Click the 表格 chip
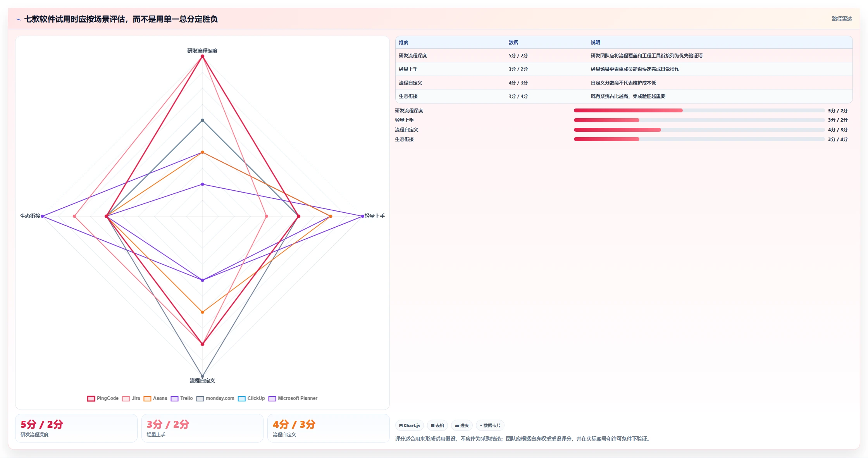Image resolution: width=868 pixels, height=458 pixels. (x=437, y=425)
